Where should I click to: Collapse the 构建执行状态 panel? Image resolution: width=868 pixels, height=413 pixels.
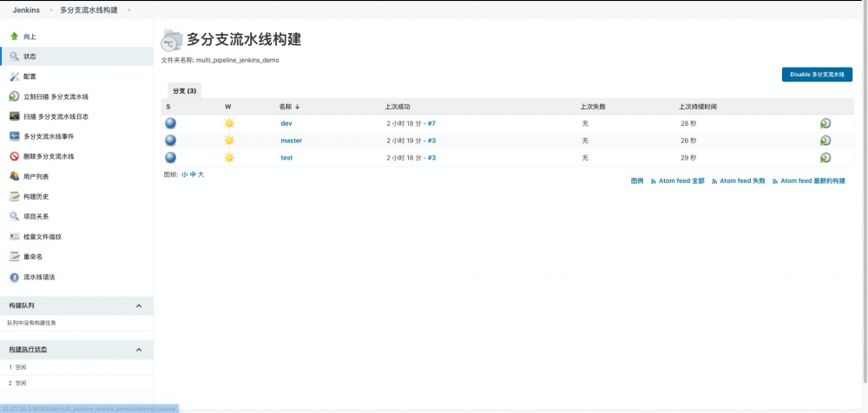(x=139, y=350)
